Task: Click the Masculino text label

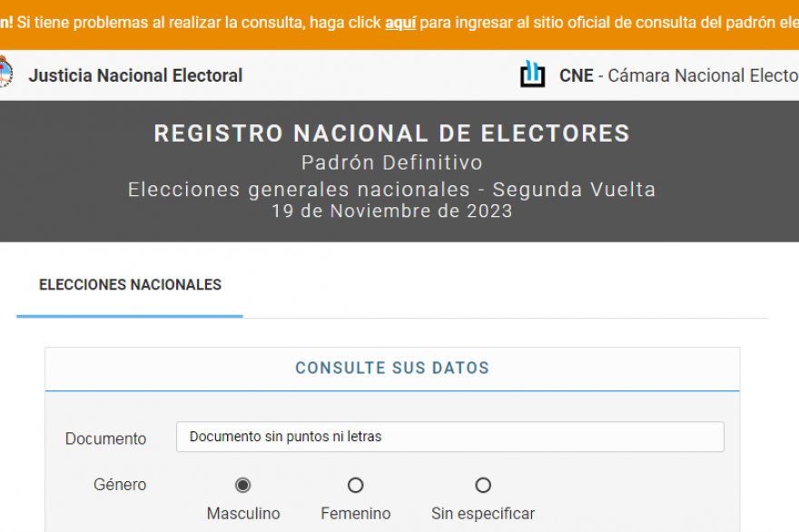Action: coord(243,514)
